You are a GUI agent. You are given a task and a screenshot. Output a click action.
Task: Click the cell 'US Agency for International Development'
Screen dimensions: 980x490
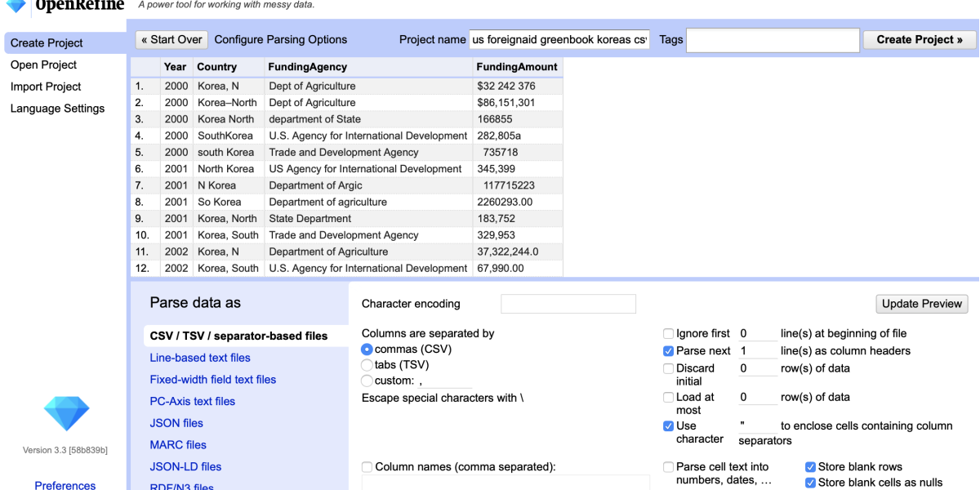(367, 169)
